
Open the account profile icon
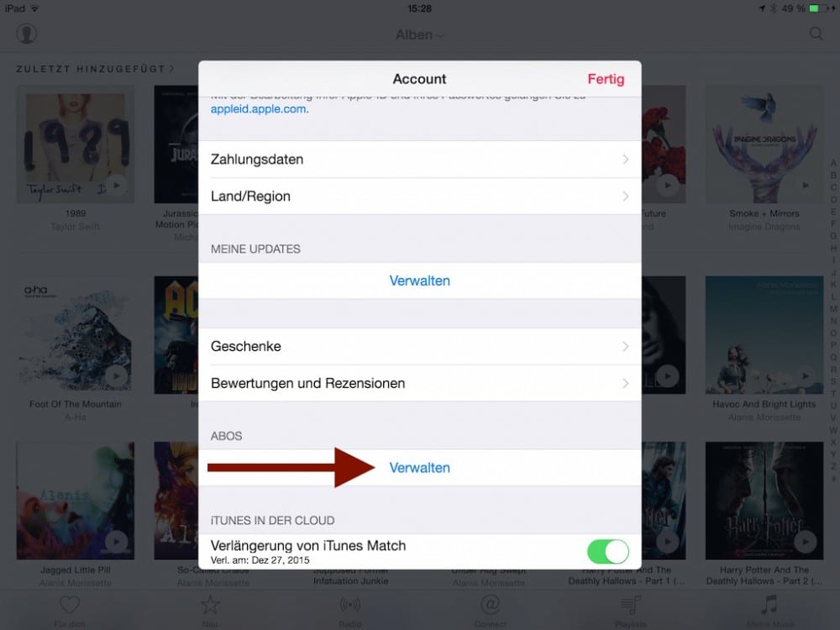pos(26,34)
